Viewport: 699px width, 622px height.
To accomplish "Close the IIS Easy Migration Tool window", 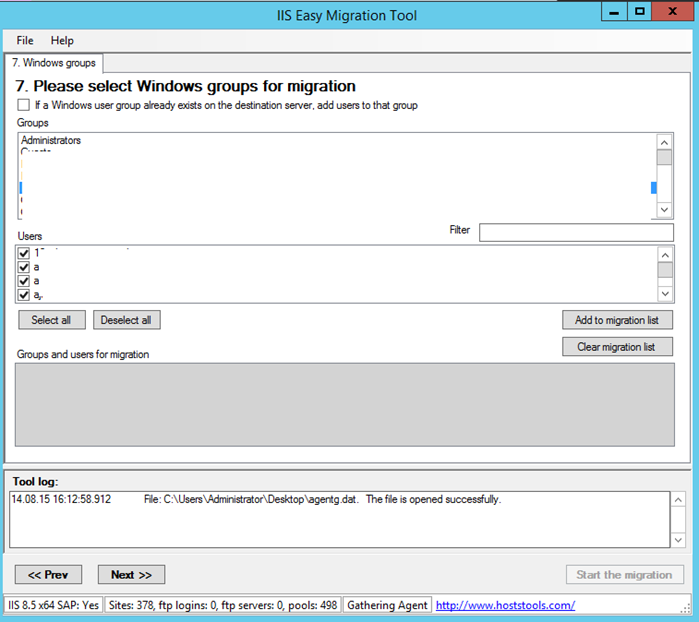I will click(672, 12).
